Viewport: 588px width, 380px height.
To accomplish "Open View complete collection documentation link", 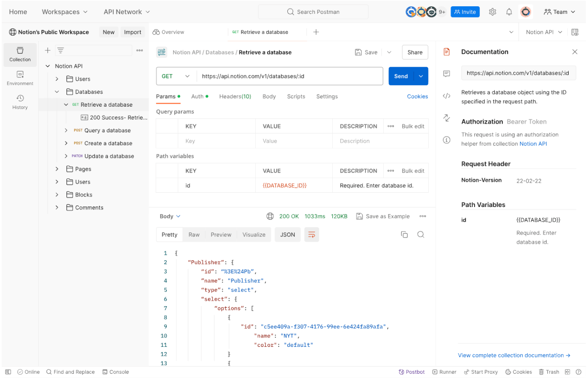I will pos(514,355).
